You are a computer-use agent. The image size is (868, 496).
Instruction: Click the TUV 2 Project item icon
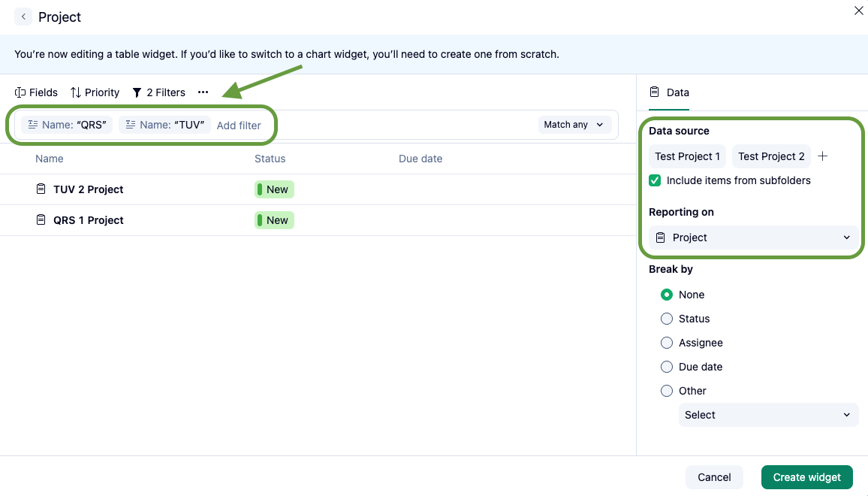pyautogui.click(x=41, y=189)
